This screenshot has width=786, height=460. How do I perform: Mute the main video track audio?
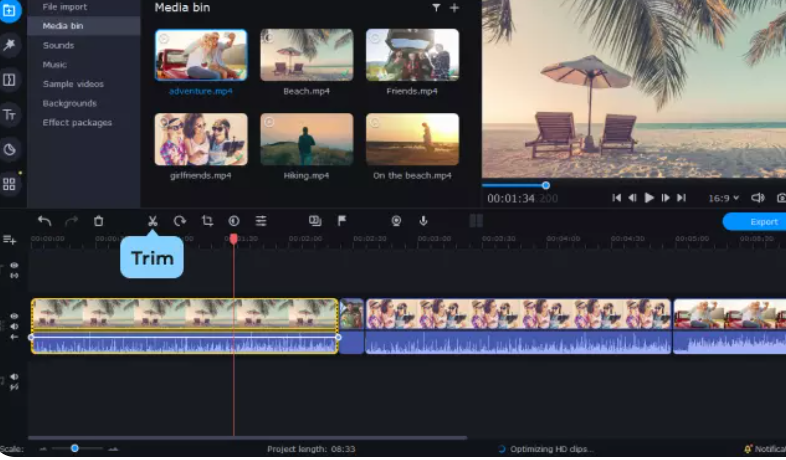pos(14,326)
